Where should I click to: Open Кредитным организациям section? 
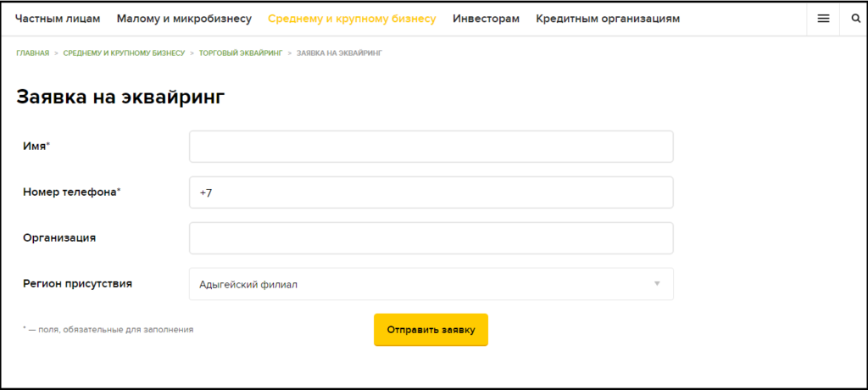[x=608, y=19]
